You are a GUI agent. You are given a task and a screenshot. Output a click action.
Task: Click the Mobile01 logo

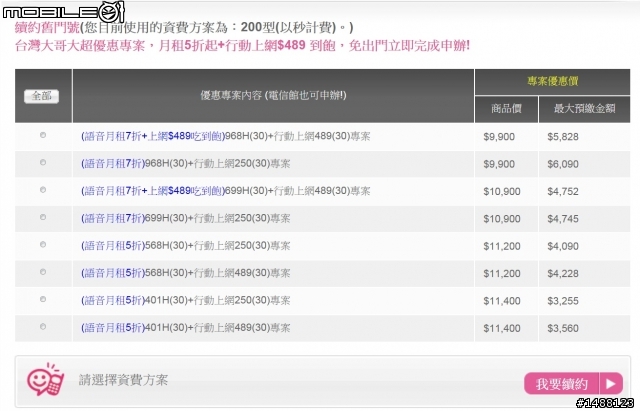(x=63, y=12)
